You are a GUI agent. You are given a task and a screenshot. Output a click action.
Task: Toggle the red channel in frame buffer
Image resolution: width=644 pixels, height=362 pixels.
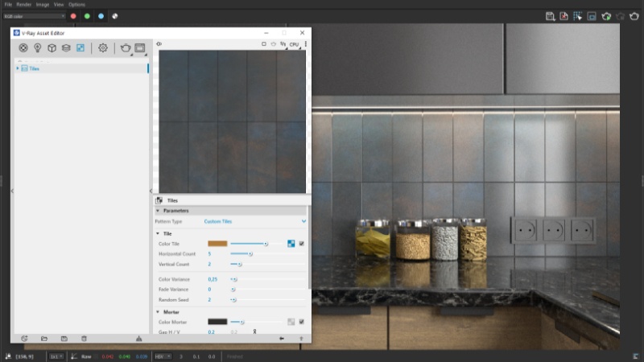[x=73, y=16]
